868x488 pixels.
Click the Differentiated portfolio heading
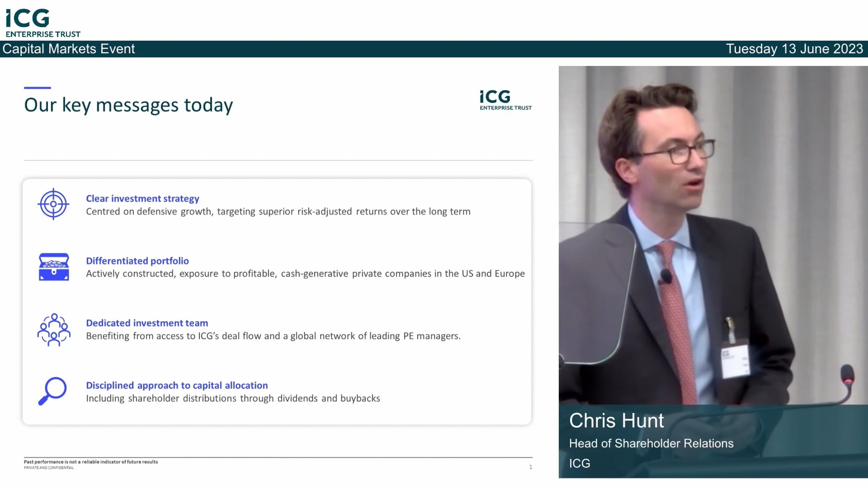pyautogui.click(x=137, y=261)
